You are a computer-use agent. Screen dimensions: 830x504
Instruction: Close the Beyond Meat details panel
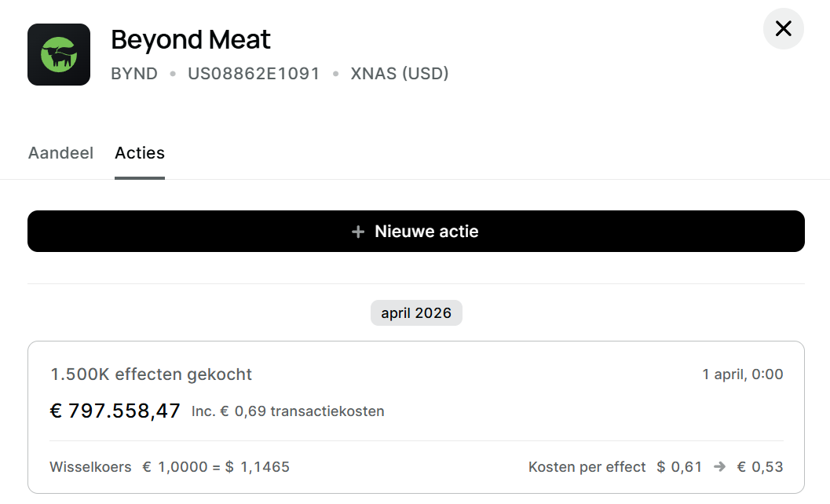[x=783, y=29]
